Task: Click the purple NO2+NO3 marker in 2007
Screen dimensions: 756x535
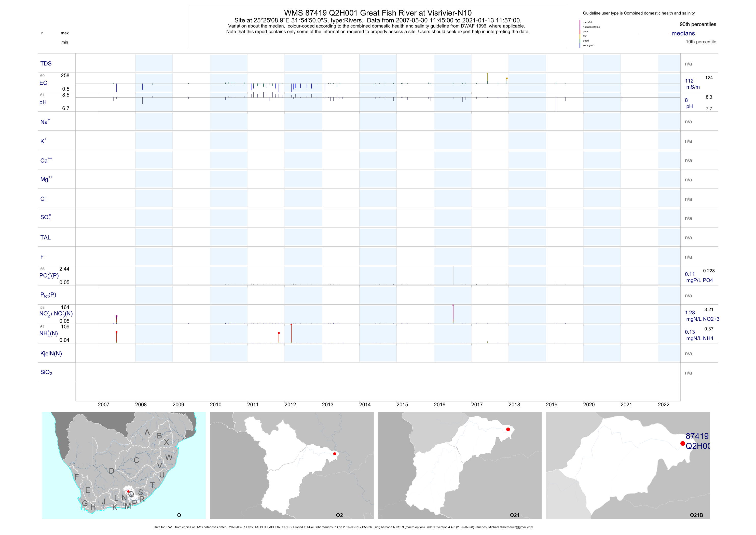Action: (117, 316)
